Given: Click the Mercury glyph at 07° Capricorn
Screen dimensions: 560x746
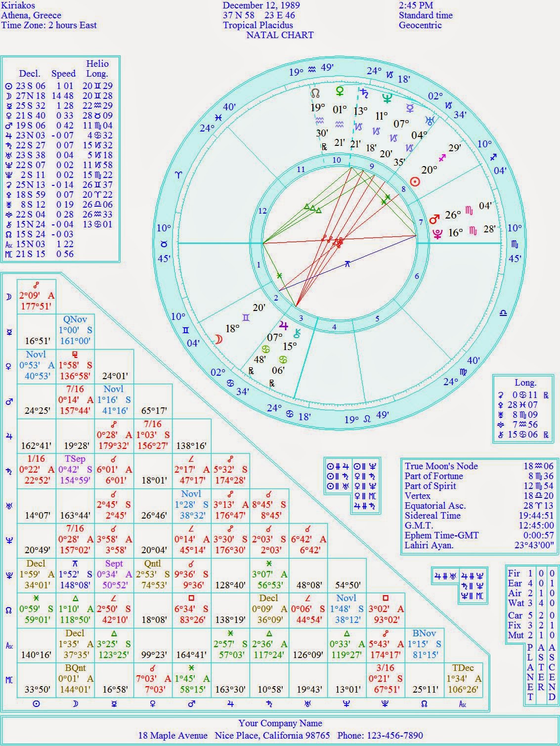Looking at the screenshot, I should pos(410,109).
